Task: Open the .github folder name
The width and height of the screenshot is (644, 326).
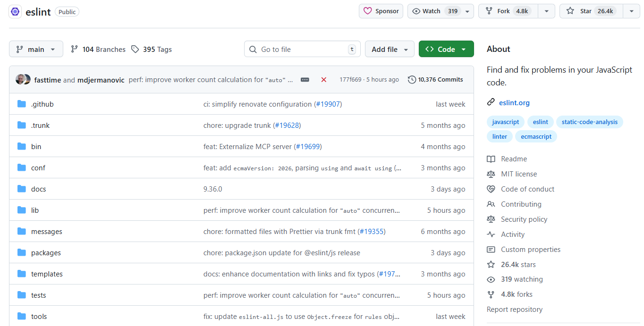Action: click(x=42, y=104)
